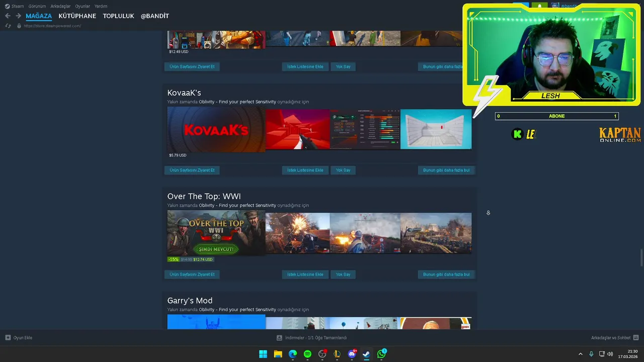
Task: Go forward with the Steam forward arrow
Action: click(18, 16)
